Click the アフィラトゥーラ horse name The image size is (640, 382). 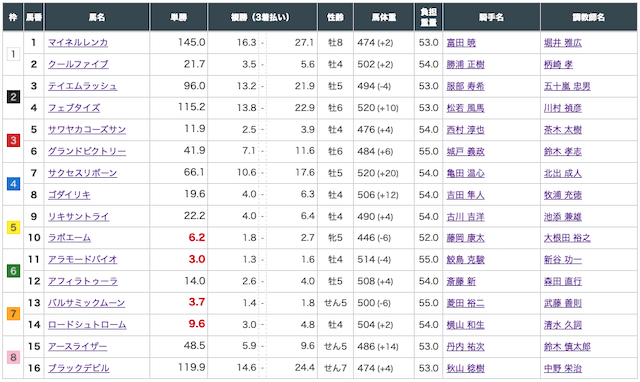[83, 281]
